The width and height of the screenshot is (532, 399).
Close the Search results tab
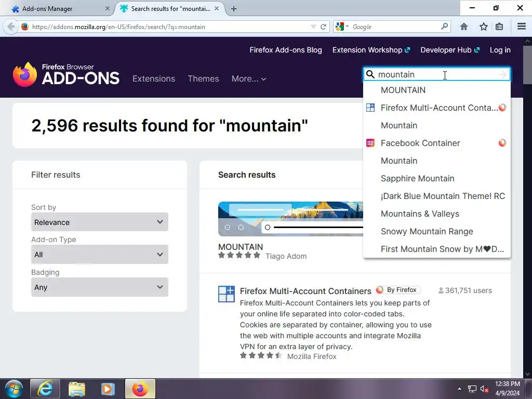(218, 8)
